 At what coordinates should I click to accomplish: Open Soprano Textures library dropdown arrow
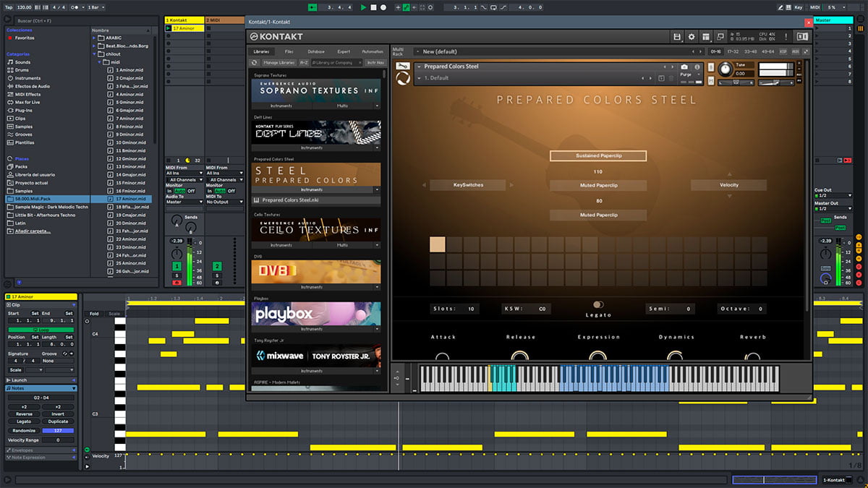pos(377,106)
